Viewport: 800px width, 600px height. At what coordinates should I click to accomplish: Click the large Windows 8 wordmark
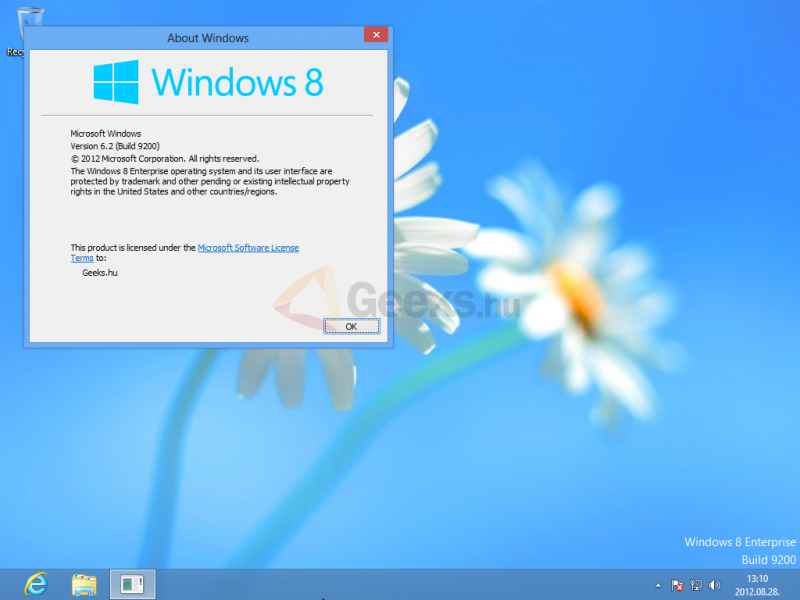237,82
